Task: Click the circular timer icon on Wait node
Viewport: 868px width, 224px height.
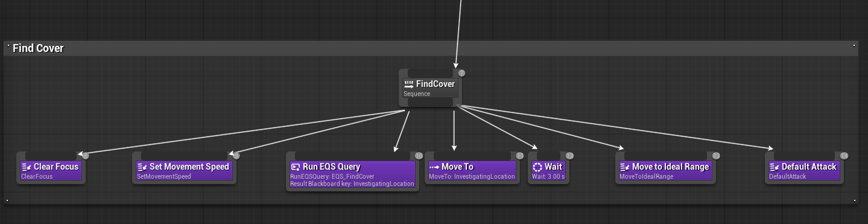Action: point(537,167)
